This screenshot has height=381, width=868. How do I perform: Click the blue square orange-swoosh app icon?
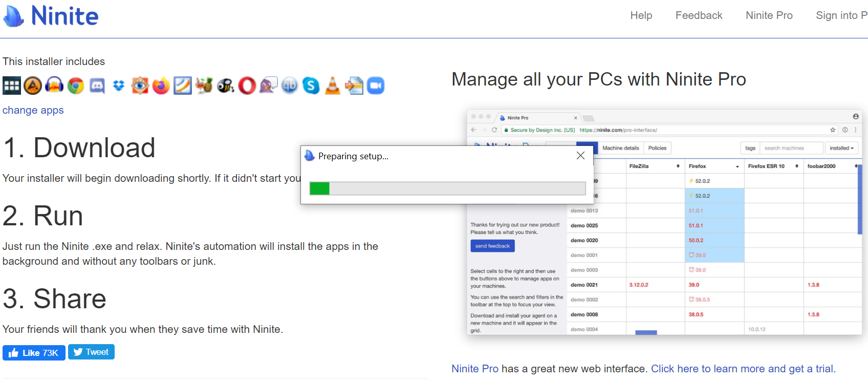183,86
